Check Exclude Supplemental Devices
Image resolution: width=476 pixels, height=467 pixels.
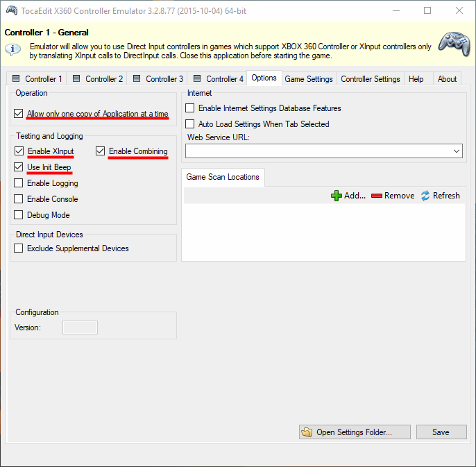pyautogui.click(x=19, y=248)
